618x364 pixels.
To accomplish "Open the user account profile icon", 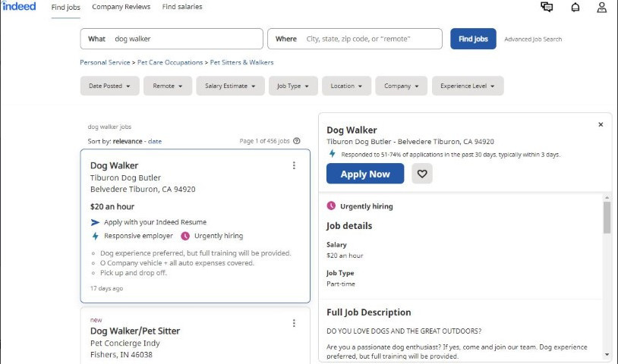I will click(601, 7).
